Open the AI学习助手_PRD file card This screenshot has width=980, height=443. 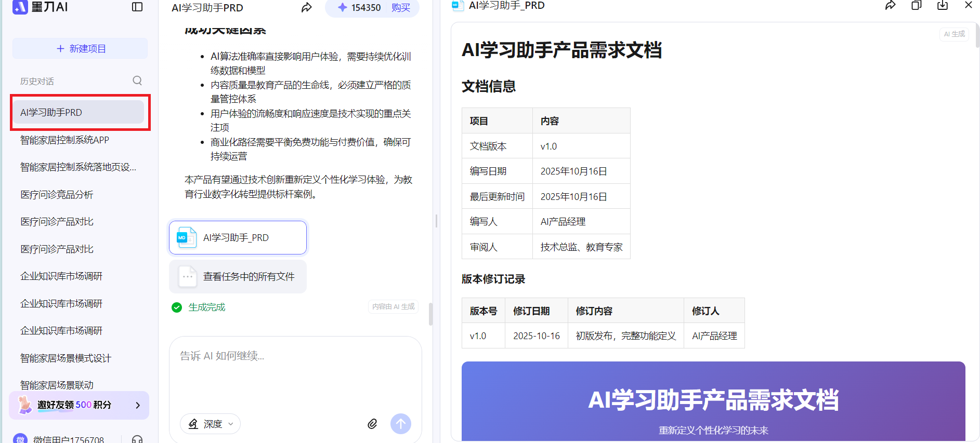point(238,238)
